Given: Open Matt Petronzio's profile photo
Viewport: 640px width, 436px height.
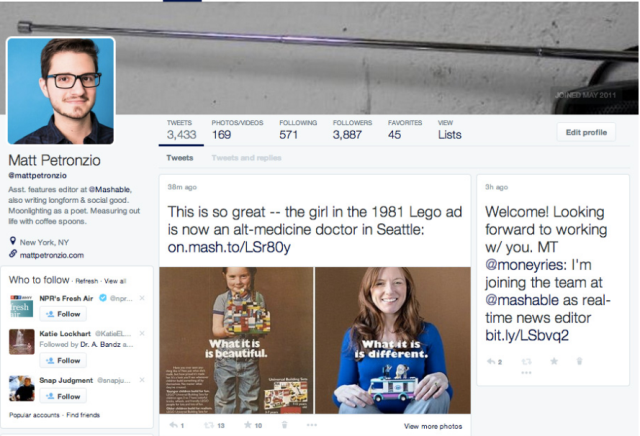Looking at the screenshot, I should pos(62,91).
